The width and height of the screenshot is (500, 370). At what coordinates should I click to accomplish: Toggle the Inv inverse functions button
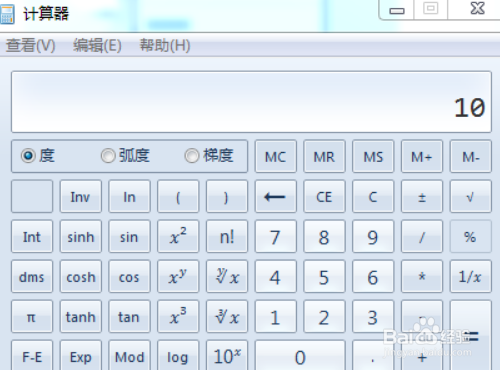coord(81,197)
